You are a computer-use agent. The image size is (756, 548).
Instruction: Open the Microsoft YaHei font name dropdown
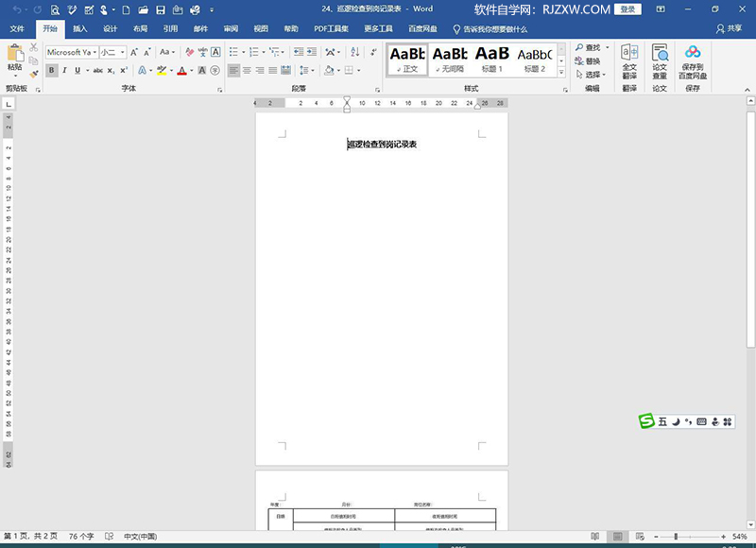pos(72,52)
